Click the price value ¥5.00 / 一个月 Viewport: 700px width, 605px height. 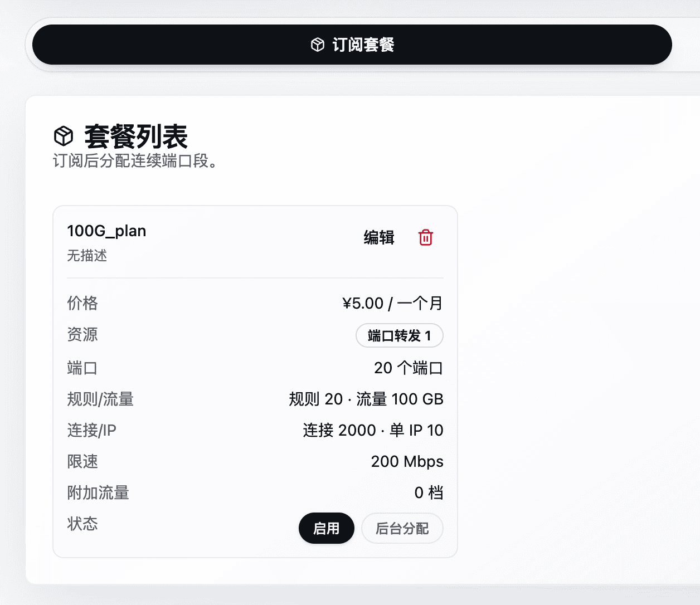coord(393,303)
